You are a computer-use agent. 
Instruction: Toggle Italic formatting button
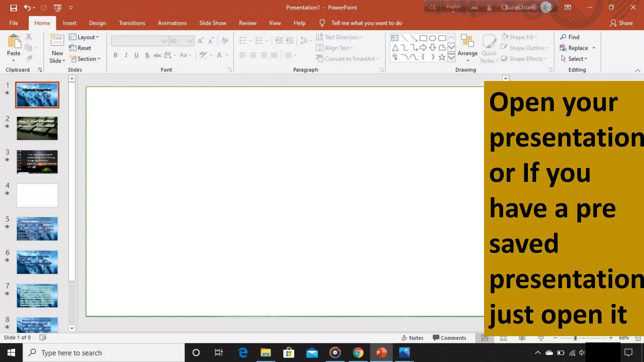click(x=126, y=55)
